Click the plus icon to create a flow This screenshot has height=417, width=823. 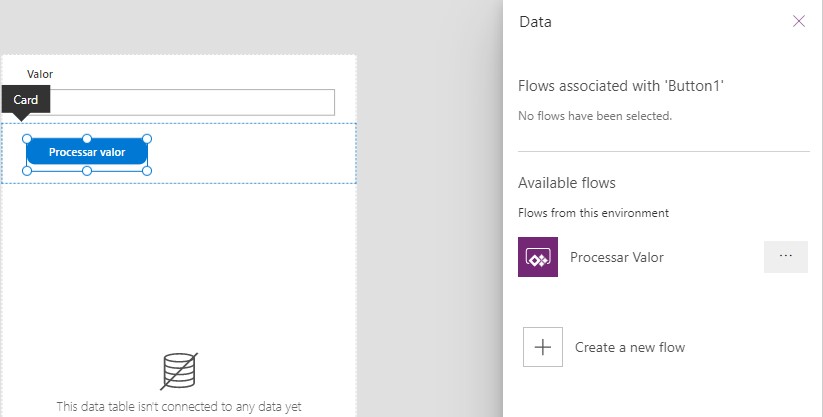click(543, 347)
